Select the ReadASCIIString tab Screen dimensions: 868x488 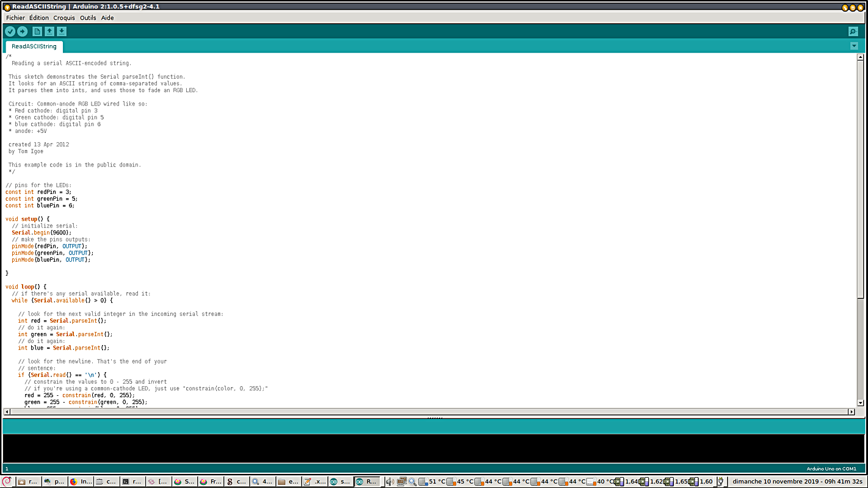34,46
